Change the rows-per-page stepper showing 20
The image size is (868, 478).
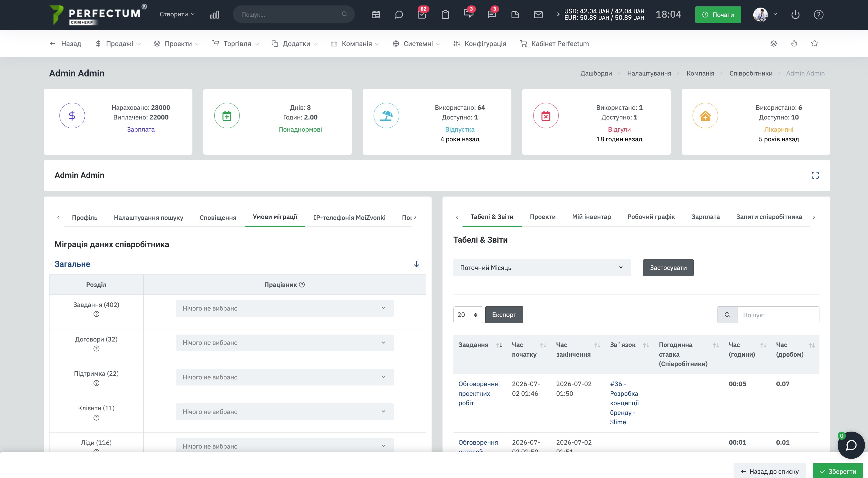coord(468,315)
